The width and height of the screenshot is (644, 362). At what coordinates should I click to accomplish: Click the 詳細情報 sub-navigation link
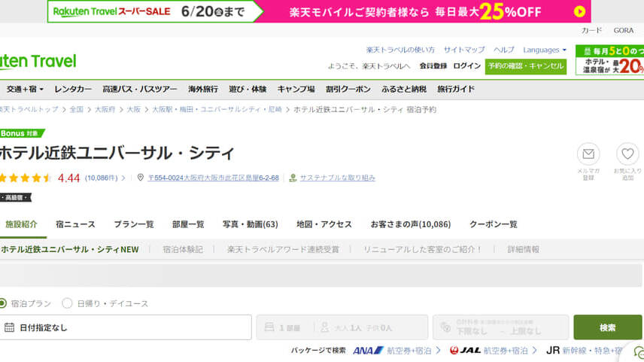tap(524, 249)
